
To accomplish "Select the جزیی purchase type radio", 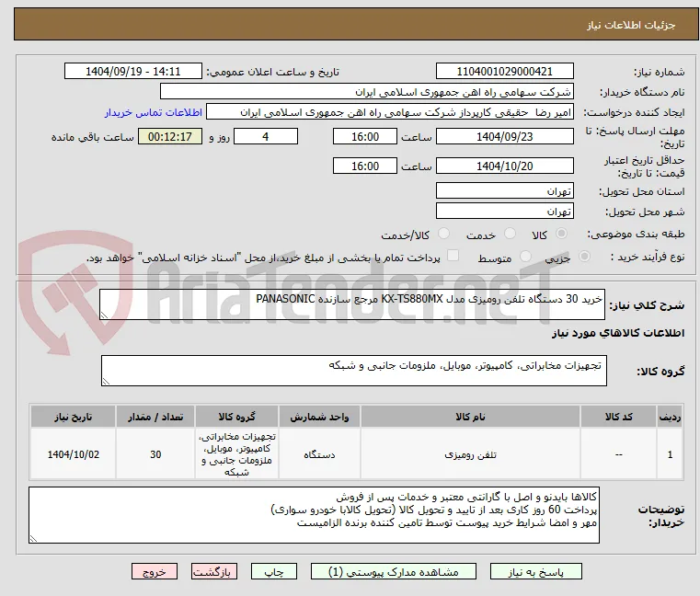I will point(584,257).
